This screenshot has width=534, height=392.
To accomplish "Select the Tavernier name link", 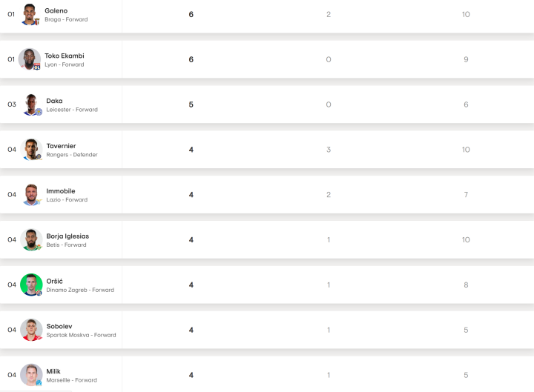I will (61, 146).
